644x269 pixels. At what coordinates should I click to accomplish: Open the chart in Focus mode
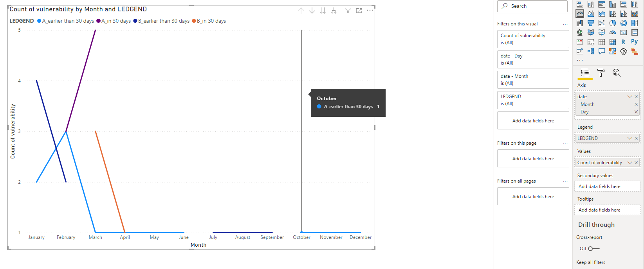[x=359, y=11]
